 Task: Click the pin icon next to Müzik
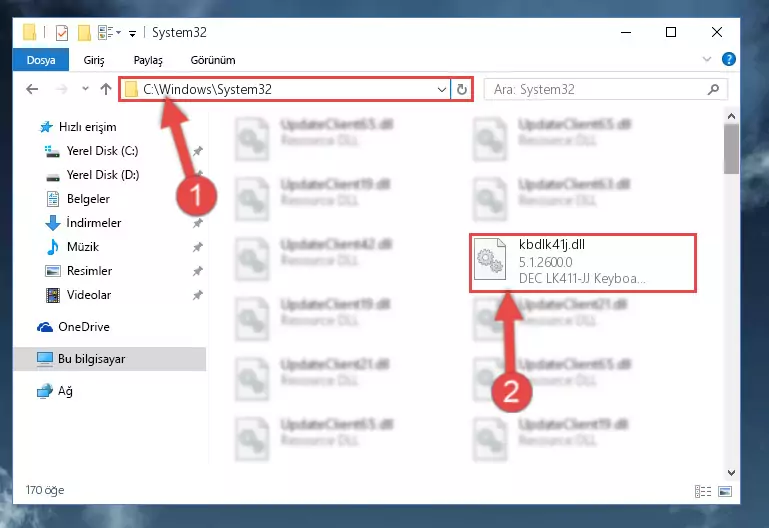point(197,247)
